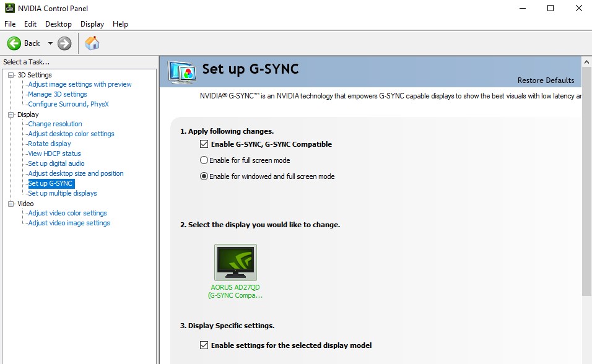This screenshot has height=364, width=592.
Task: Click the G-SYNC page header monitor icon
Action: pos(182,72)
